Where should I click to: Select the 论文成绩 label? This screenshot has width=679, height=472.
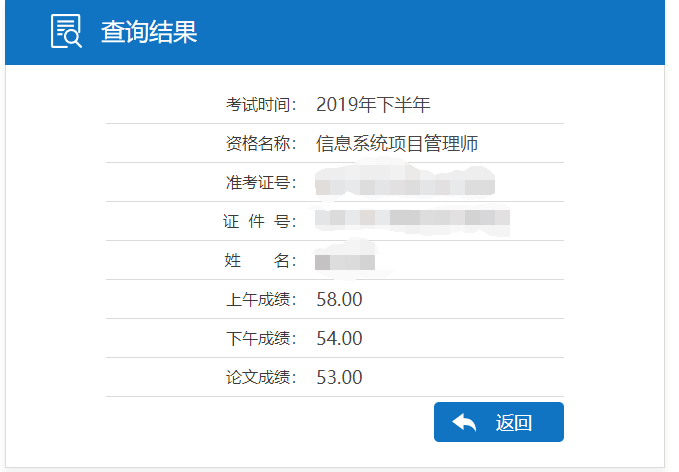click(x=262, y=377)
